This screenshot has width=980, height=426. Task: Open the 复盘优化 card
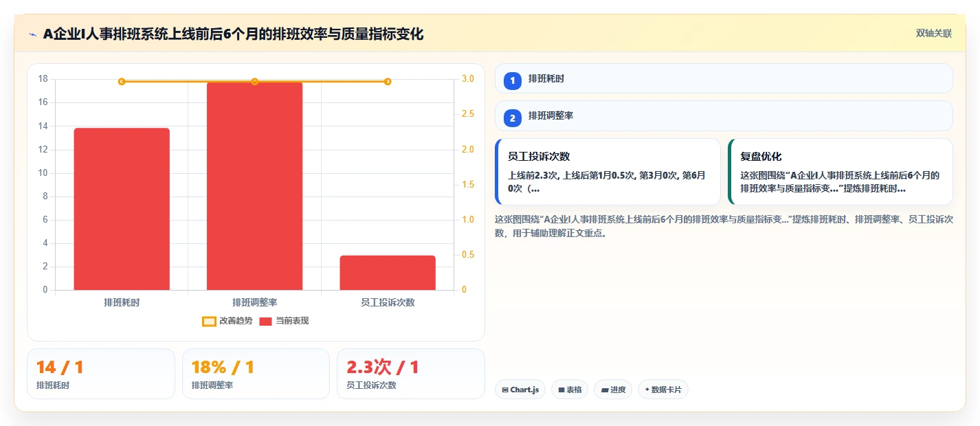pyautogui.click(x=840, y=172)
